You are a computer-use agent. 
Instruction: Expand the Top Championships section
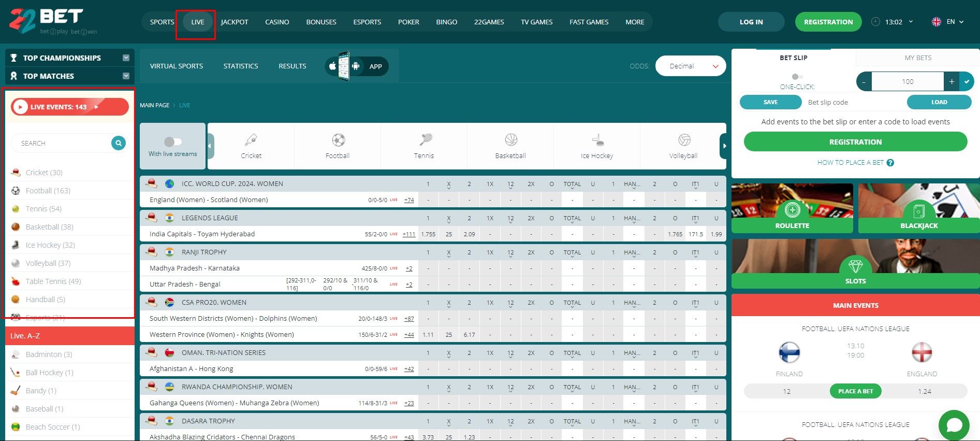(126, 58)
